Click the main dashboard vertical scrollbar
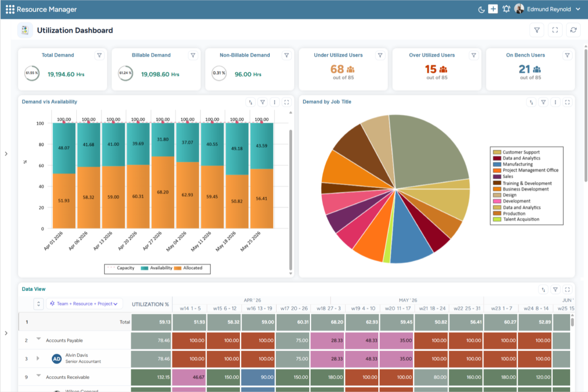The image size is (588, 392). pyautogui.click(x=586, y=115)
